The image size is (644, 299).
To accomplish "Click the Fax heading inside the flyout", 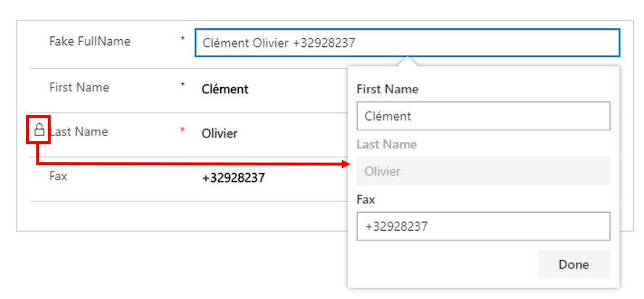I will (366, 200).
